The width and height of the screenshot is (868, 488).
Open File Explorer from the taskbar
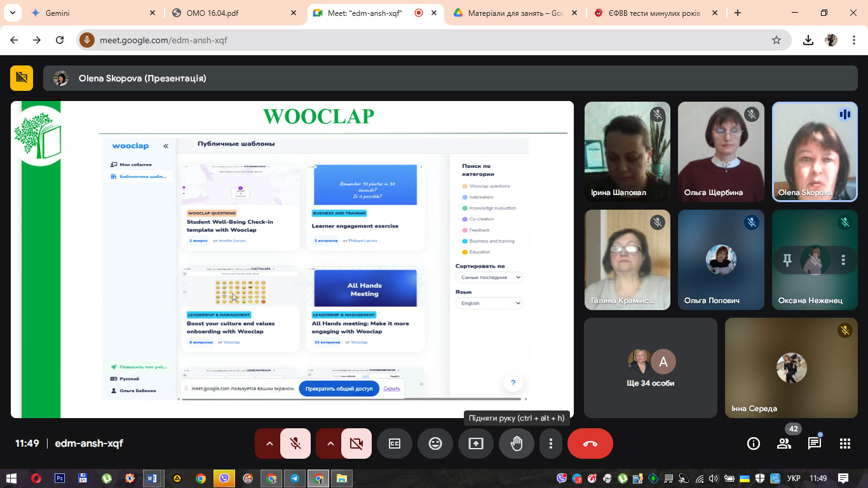point(342,478)
